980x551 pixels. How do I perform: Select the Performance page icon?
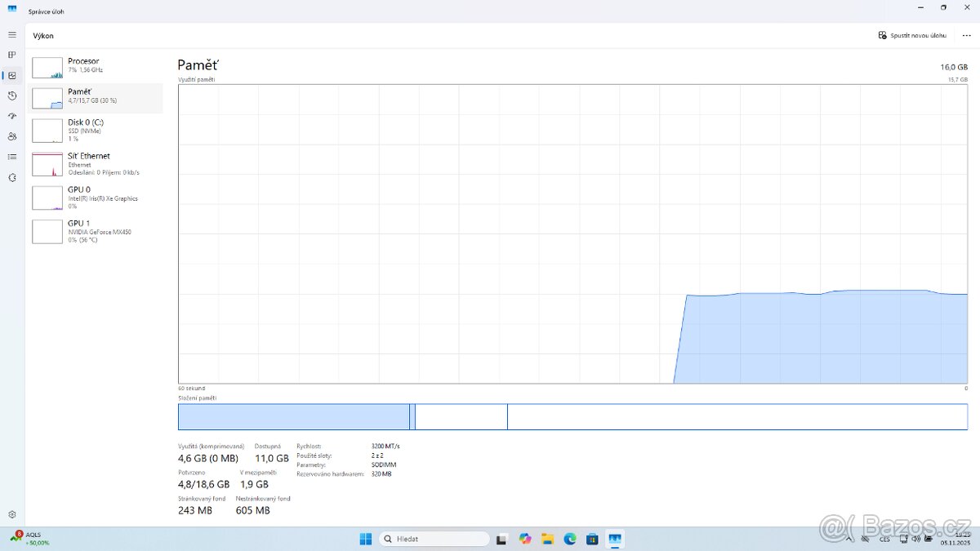coord(12,75)
